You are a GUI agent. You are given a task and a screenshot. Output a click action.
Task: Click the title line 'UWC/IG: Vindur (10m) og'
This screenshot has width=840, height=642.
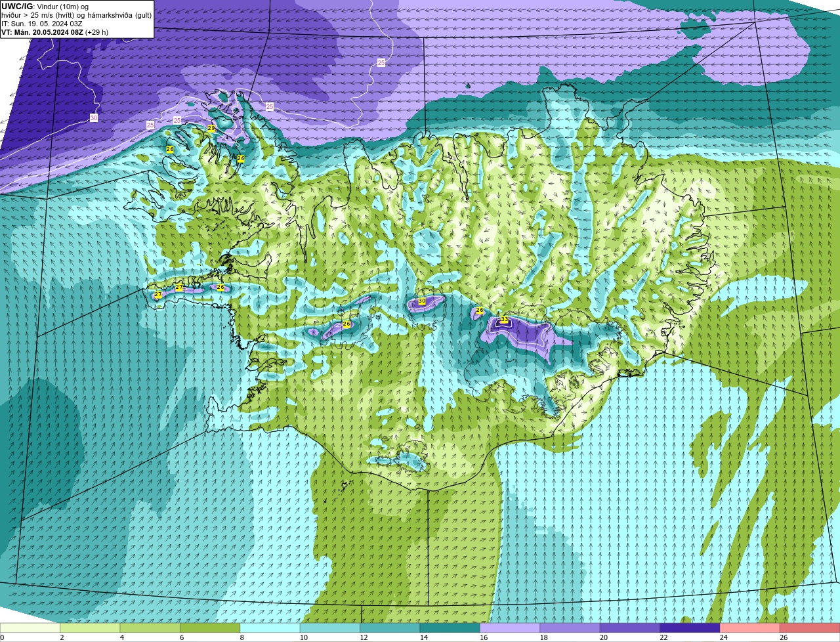(45, 7)
